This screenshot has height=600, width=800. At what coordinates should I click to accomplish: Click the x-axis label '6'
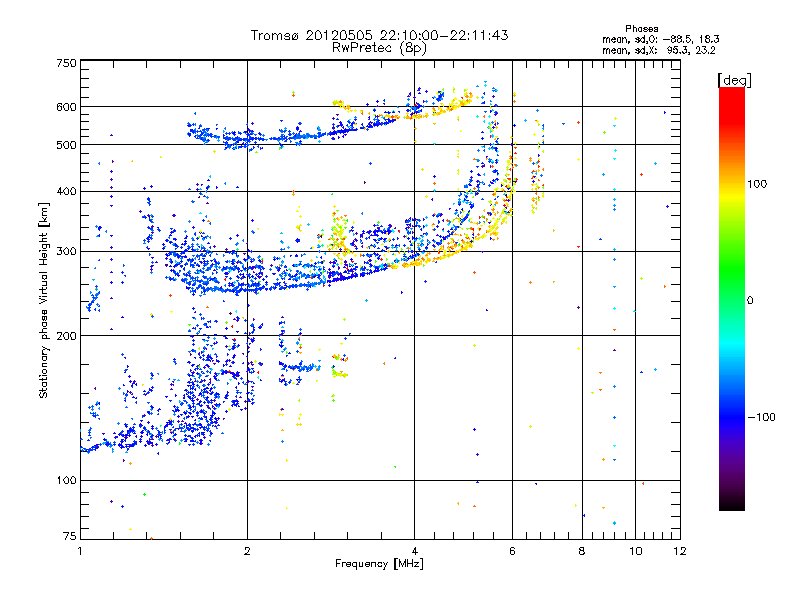click(x=512, y=551)
